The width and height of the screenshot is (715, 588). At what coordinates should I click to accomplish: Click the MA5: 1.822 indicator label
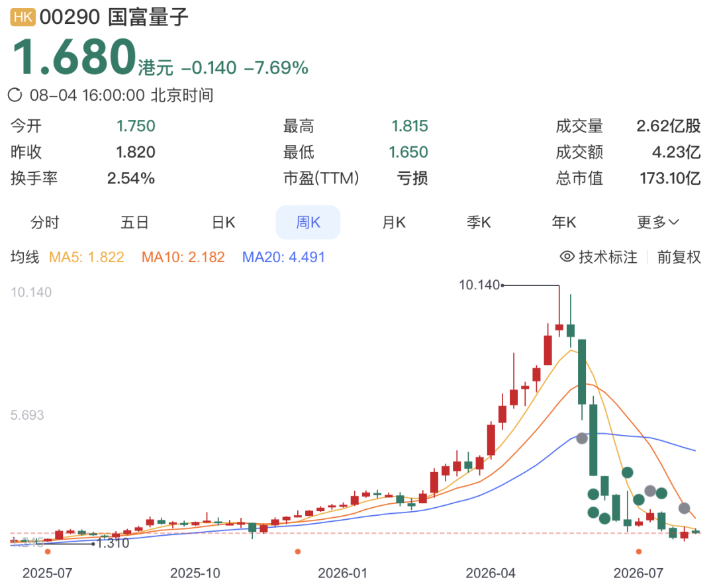coord(87,257)
